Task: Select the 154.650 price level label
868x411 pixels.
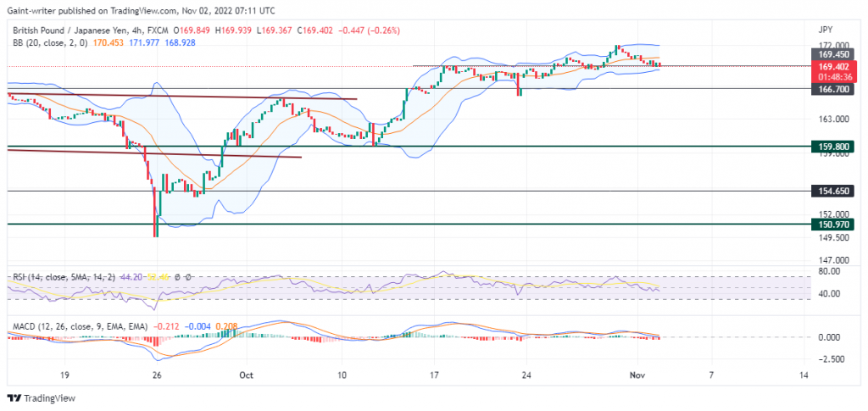Action: pyautogui.click(x=832, y=191)
